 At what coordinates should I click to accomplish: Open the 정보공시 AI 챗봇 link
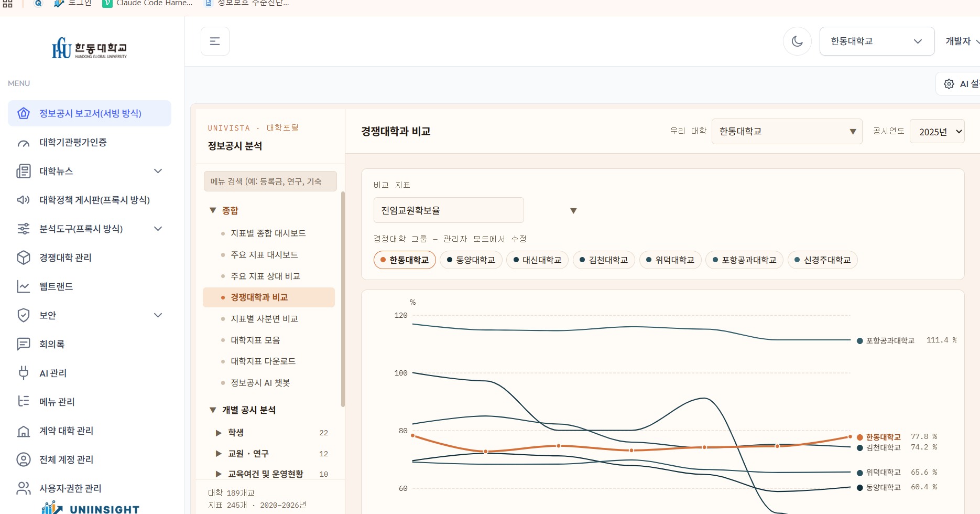(x=268, y=383)
